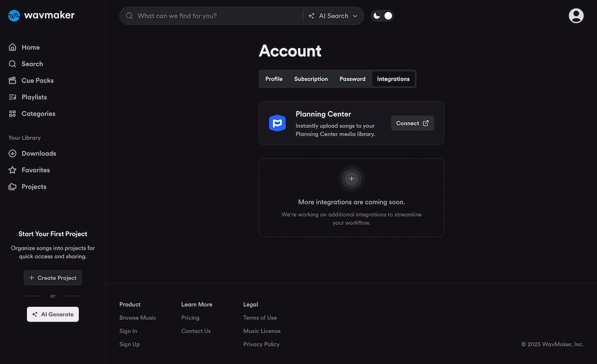Image resolution: width=597 pixels, height=364 pixels.
Task: Open Projects in the library
Action: tap(33, 187)
